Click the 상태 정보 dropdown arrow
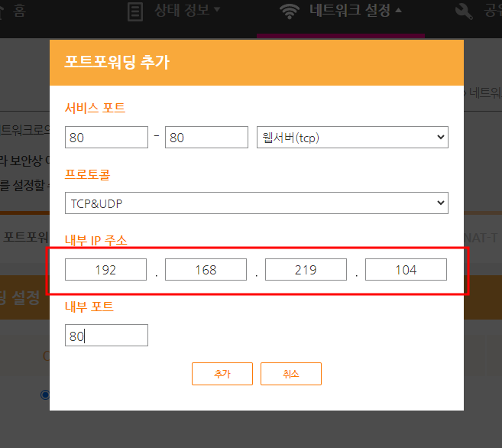Viewport: 502px width, 448px height. tap(217, 10)
